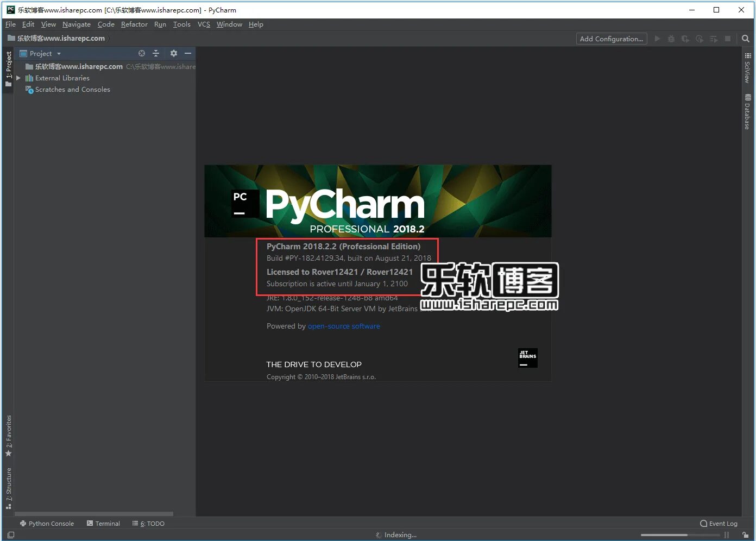Viewport: 756px width, 541px height.
Task: Pause indexing with the pause icon
Action: click(727, 535)
